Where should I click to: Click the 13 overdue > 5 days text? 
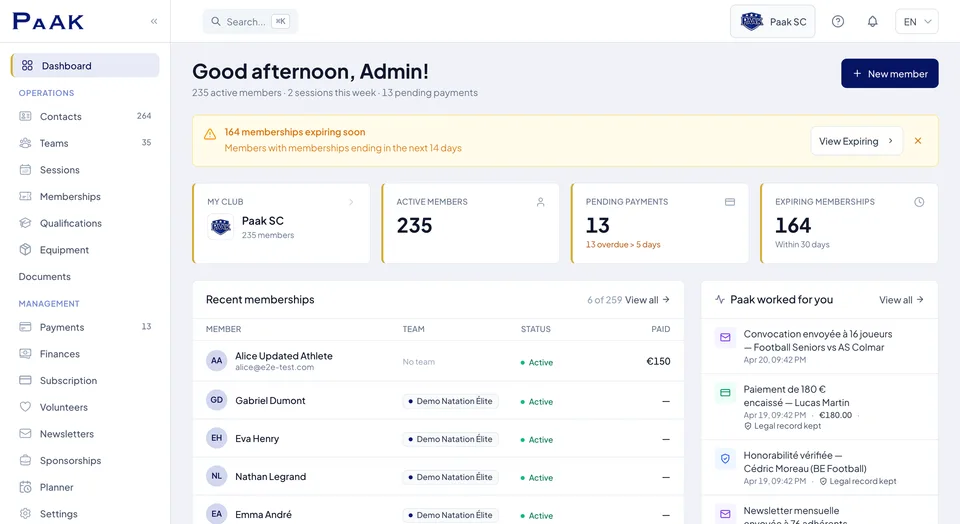coord(623,244)
